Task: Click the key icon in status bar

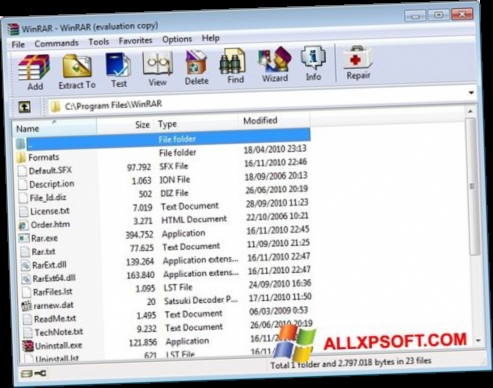Action: (x=40, y=373)
